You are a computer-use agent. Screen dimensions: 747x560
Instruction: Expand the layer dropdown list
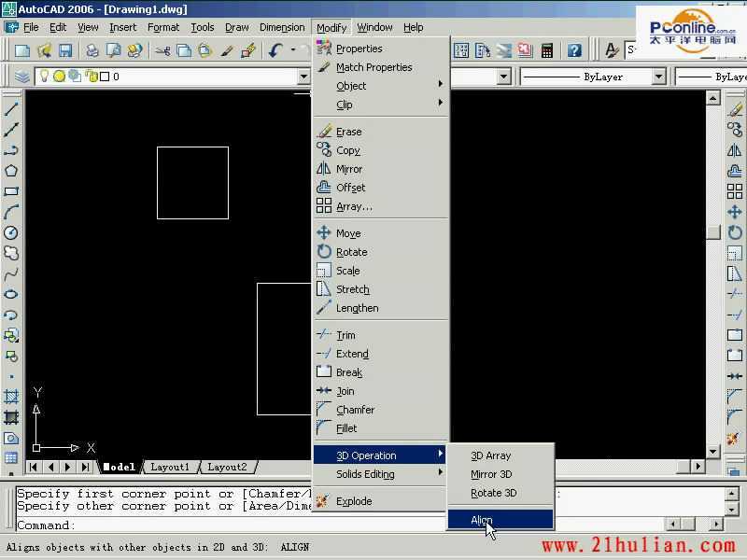tap(303, 77)
